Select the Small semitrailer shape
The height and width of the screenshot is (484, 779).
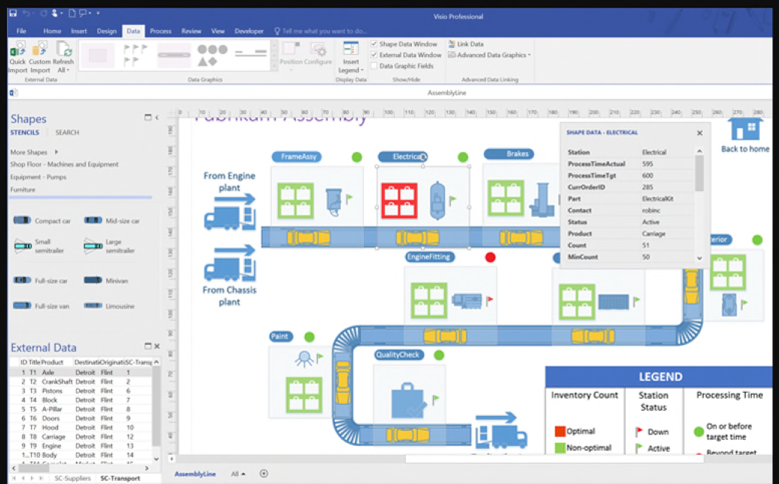tap(23, 245)
